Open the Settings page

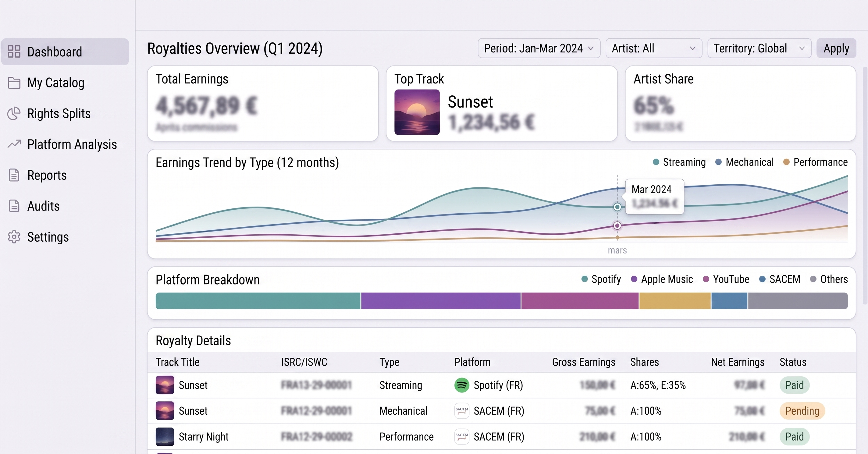pyautogui.click(x=65, y=237)
